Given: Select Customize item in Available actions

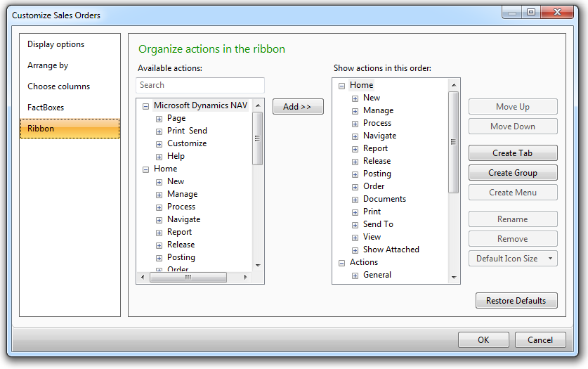Looking at the screenshot, I should pos(187,143).
